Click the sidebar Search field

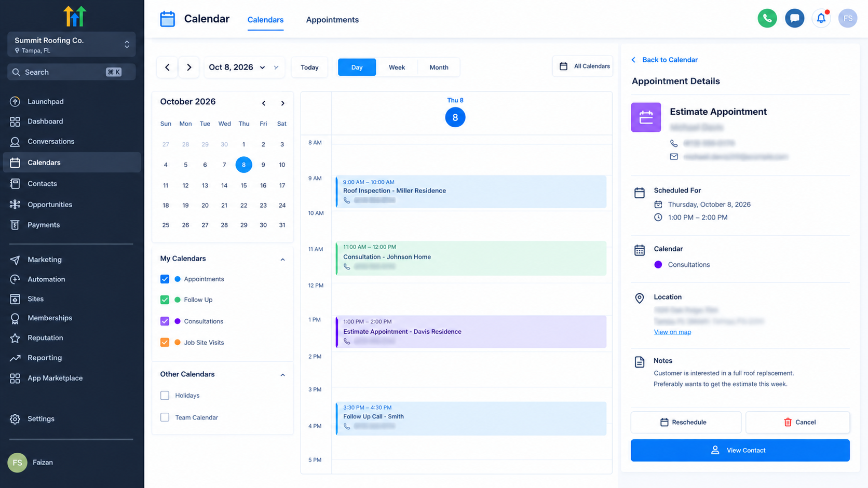tap(72, 72)
